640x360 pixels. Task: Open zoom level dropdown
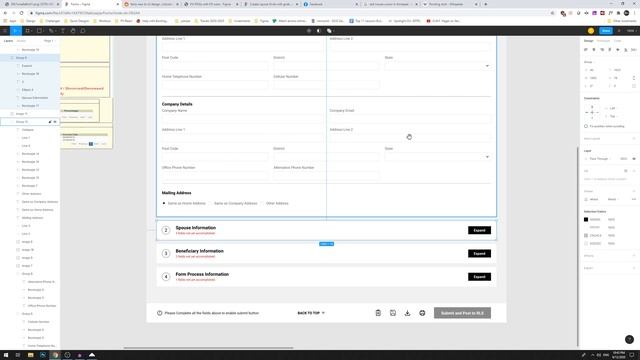click(631, 31)
